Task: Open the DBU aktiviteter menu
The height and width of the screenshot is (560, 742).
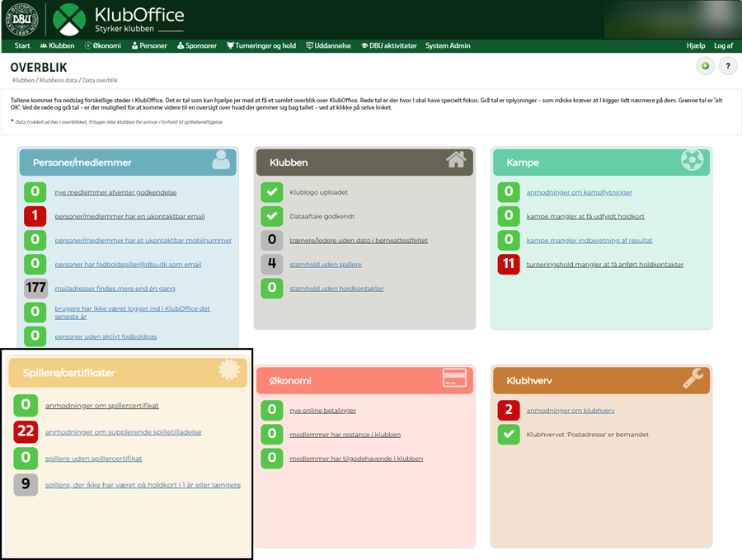Action: [x=389, y=46]
